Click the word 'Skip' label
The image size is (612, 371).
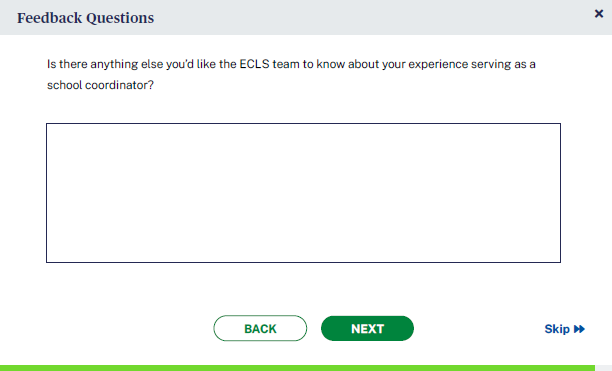pyautogui.click(x=557, y=329)
